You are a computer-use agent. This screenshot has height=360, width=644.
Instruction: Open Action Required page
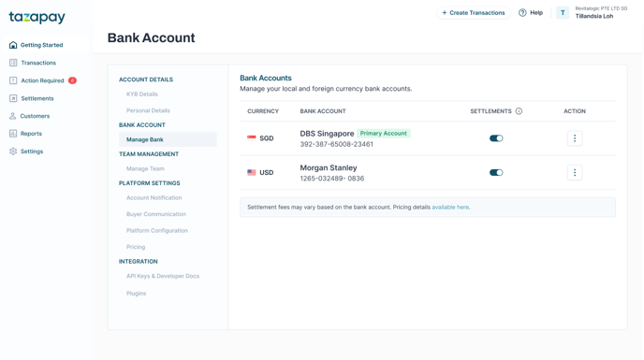(42, 80)
